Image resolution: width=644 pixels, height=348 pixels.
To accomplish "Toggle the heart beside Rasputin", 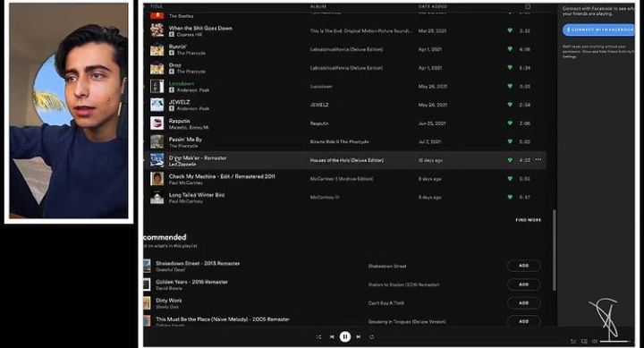I will coord(510,123).
